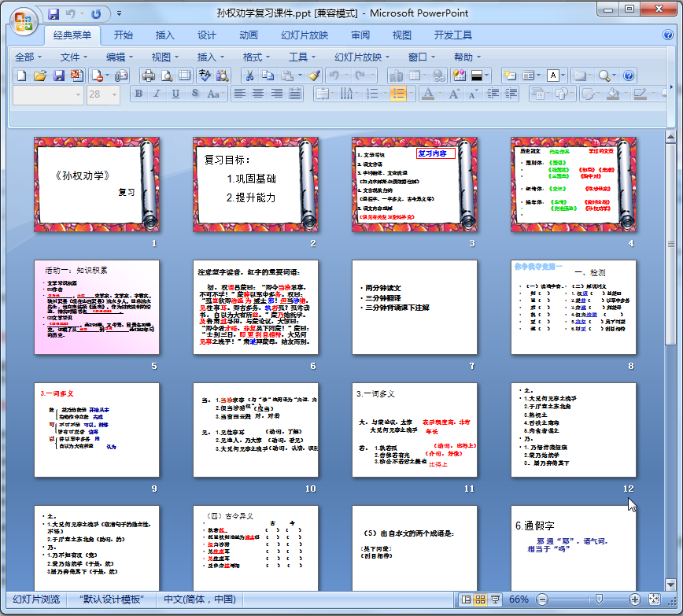This screenshot has height=616, width=683.
Task: Click the Decrease Font Size icon
Action: pyautogui.click(x=473, y=94)
